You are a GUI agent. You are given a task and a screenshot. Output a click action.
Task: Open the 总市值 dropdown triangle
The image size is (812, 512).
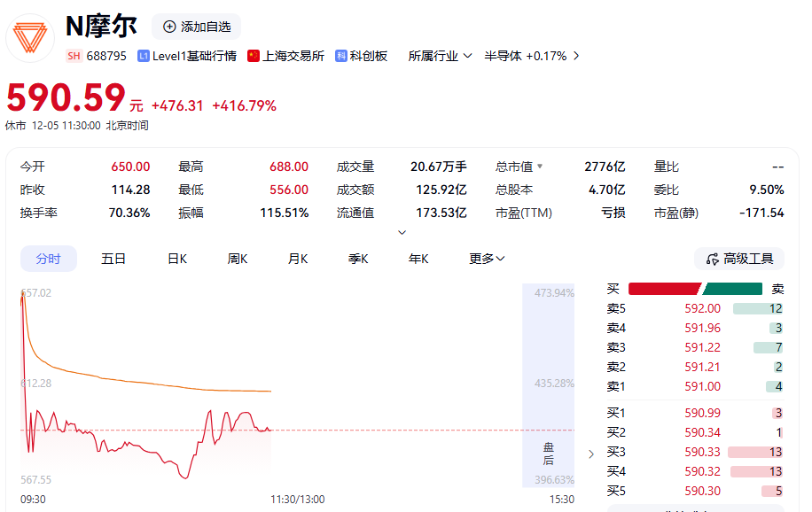[x=540, y=167]
